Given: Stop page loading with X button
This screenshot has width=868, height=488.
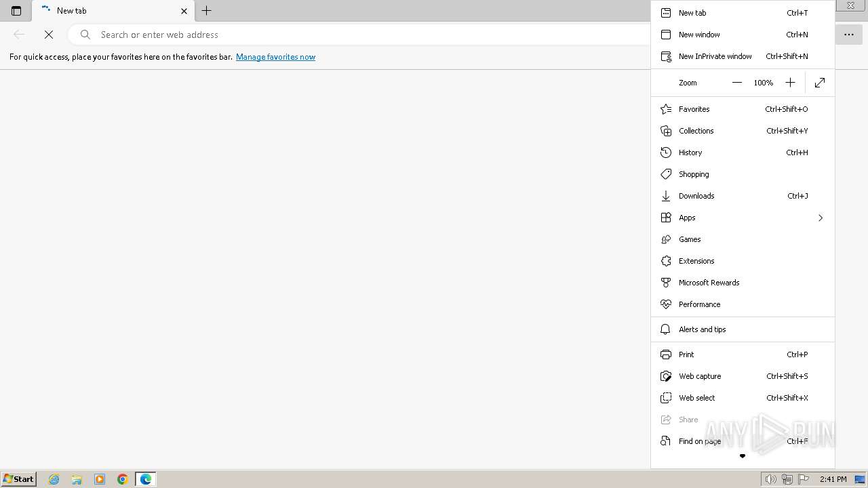Looking at the screenshot, I should pyautogui.click(x=49, y=35).
